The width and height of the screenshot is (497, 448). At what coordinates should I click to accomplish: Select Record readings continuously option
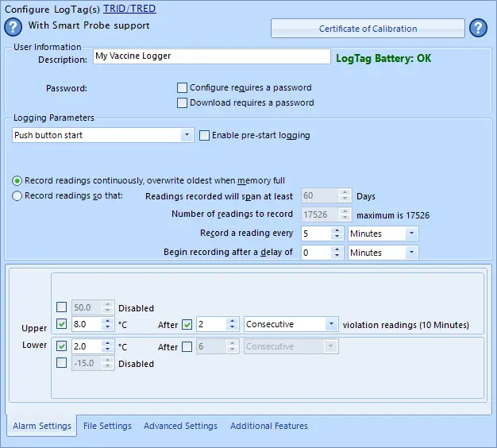(17, 180)
